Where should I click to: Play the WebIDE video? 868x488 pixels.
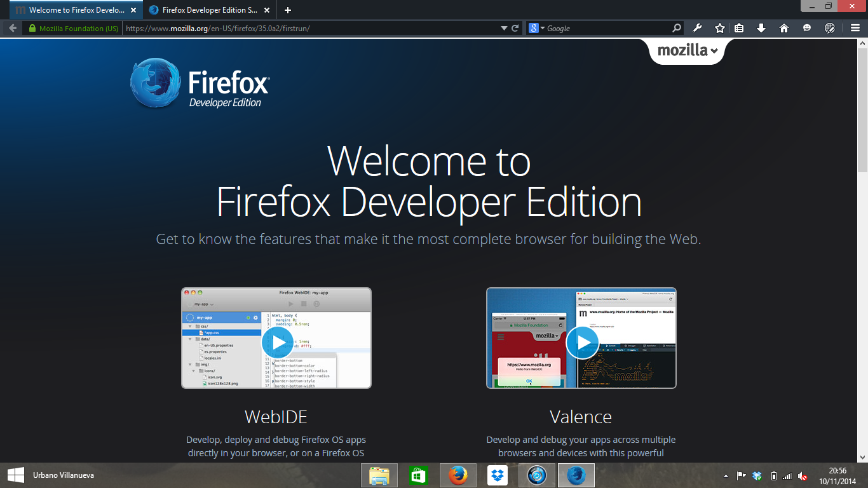(278, 342)
